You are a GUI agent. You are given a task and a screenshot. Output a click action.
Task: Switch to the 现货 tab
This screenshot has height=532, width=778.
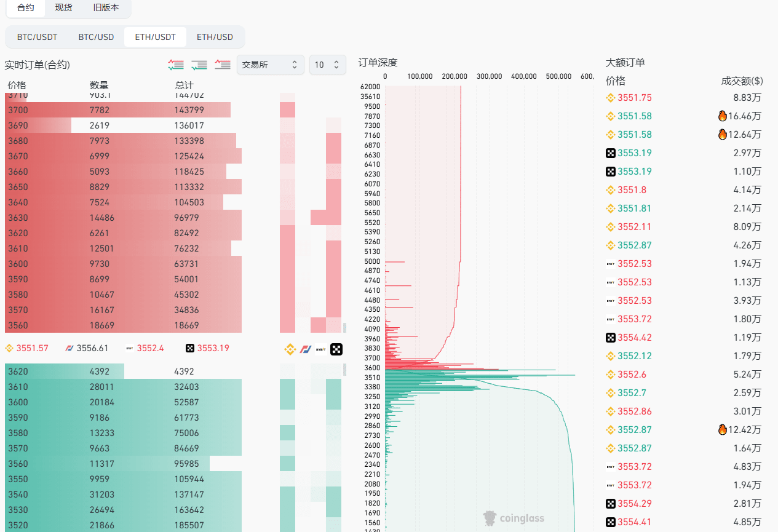63,7
